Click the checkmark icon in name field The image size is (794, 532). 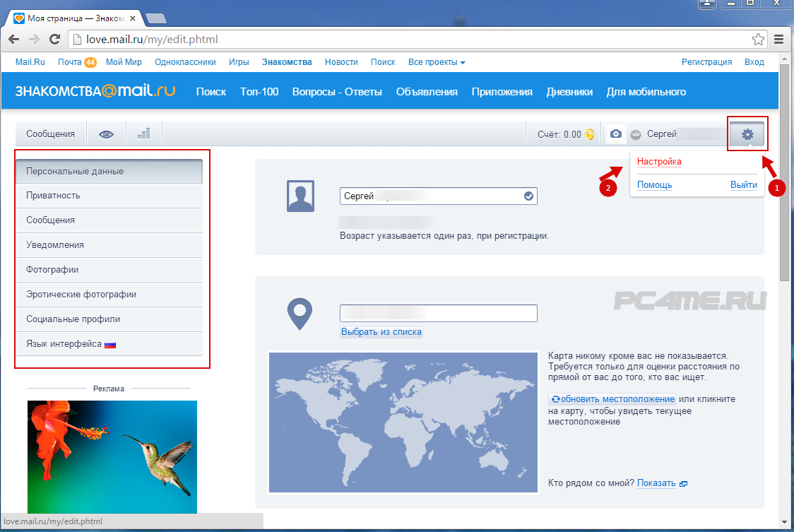pyautogui.click(x=528, y=196)
